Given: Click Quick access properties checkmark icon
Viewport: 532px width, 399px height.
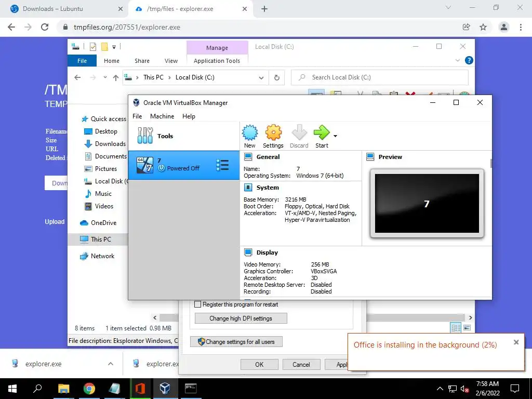Looking at the screenshot, I should point(92,47).
